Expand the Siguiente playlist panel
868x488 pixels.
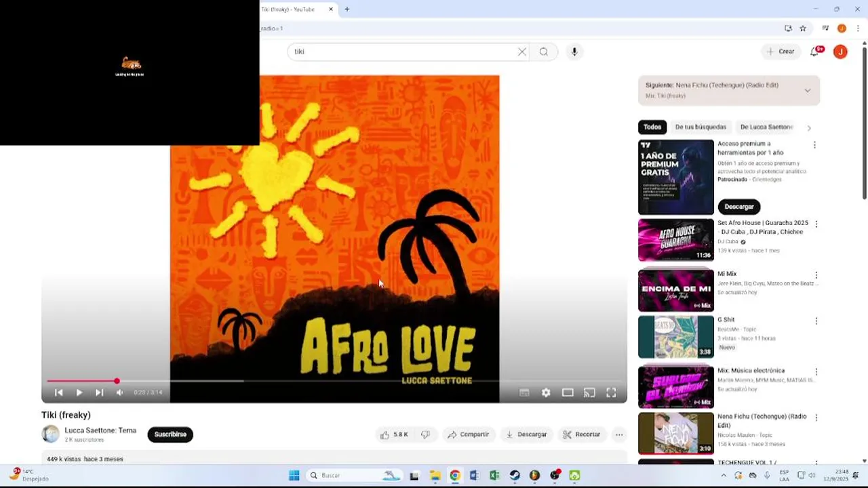[808, 90]
